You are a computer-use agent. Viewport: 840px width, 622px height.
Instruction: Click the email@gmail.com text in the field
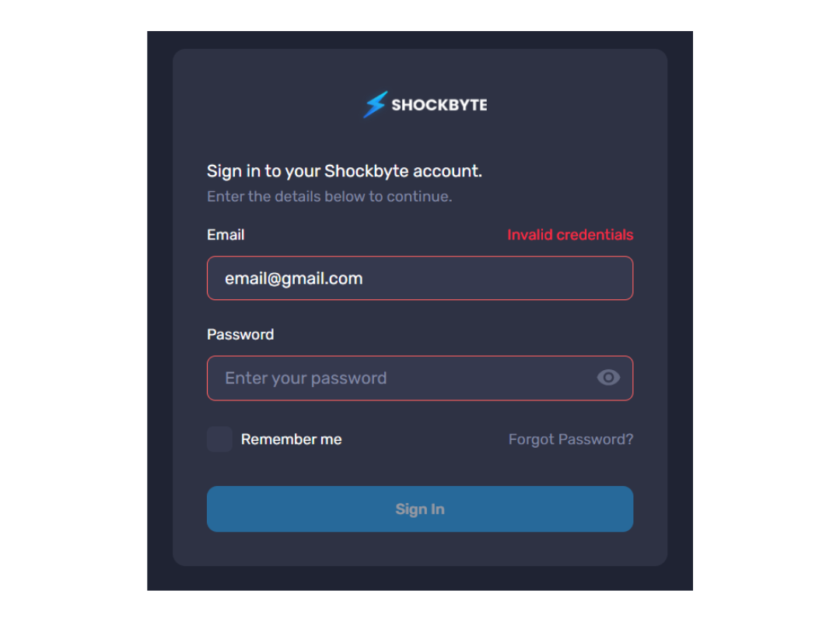point(293,278)
